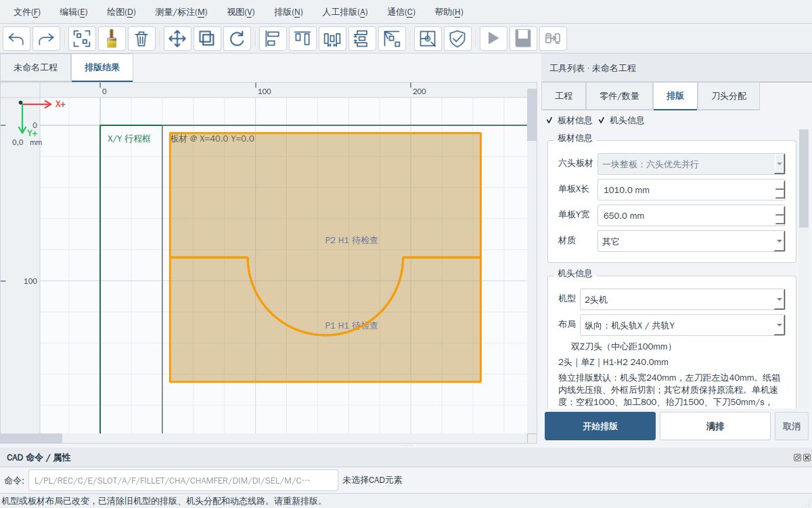Click the 满排 button
This screenshot has height=508, width=812.
click(715, 426)
